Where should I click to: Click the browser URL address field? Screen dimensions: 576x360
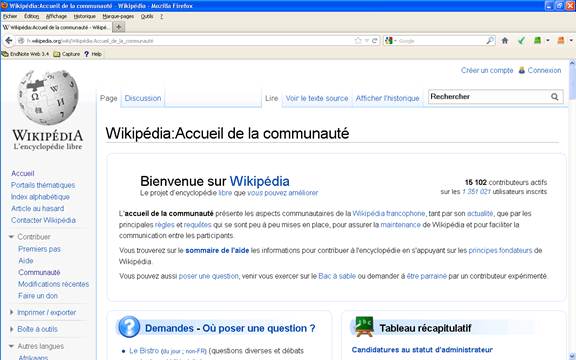pos(187,41)
